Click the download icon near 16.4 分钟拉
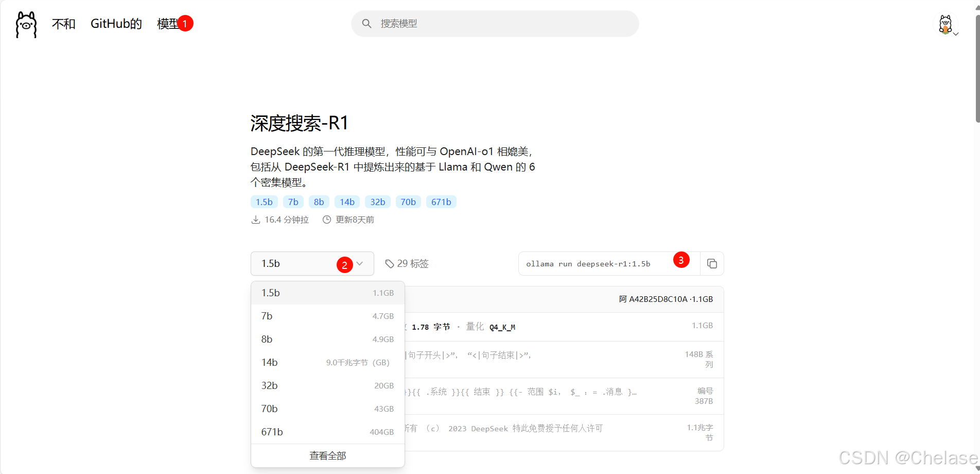 click(255, 220)
